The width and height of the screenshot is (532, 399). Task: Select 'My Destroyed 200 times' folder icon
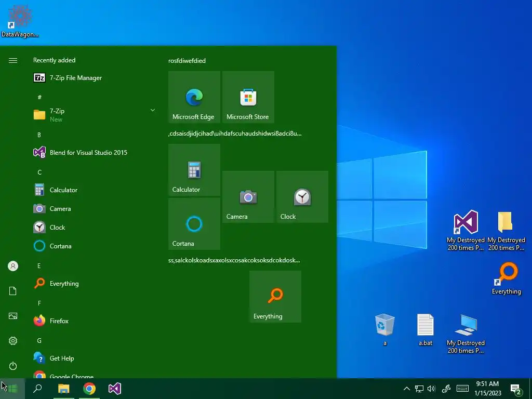tap(506, 230)
